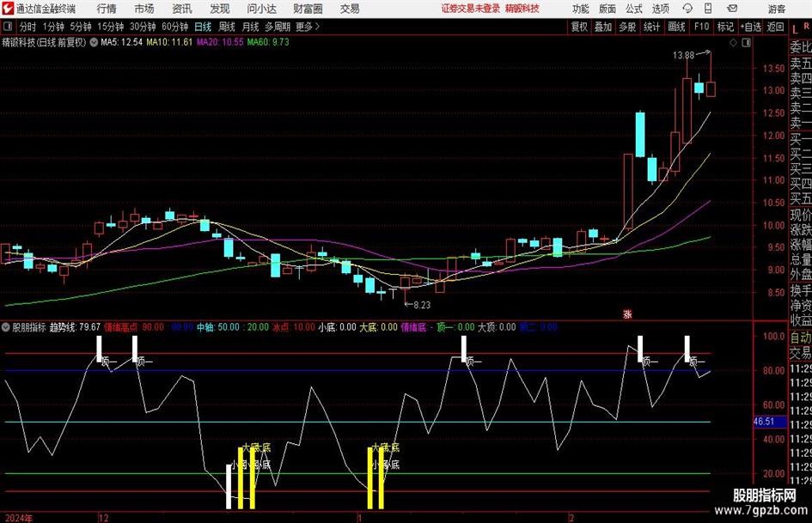Image resolution: width=812 pixels, height=523 pixels.
Task: Expand the 更多 periods list
Action: [x=308, y=27]
